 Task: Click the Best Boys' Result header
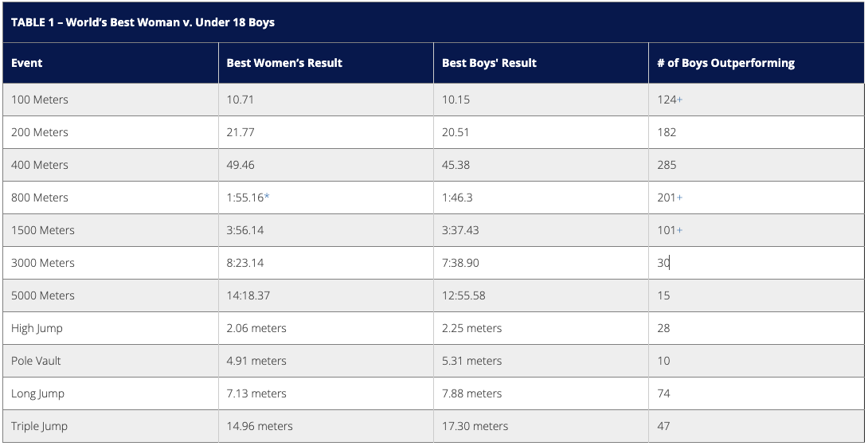point(489,63)
